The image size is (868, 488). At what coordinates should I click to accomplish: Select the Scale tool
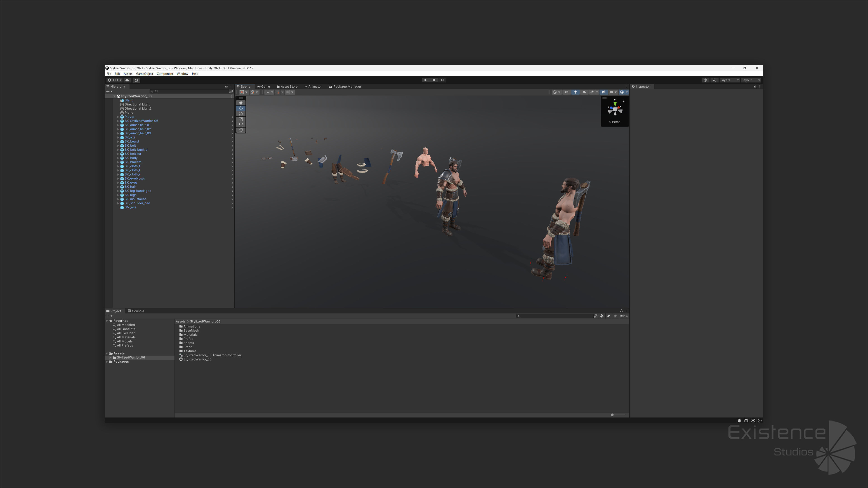(241, 119)
